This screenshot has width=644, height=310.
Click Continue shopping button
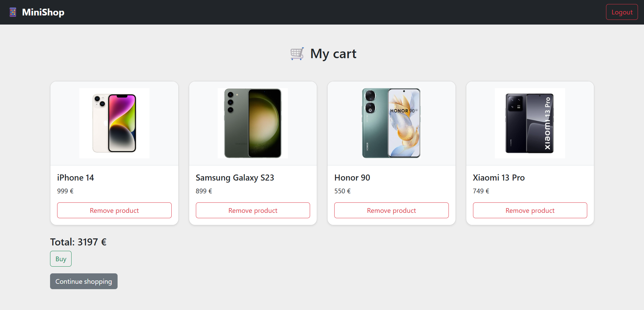coord(84,281)
